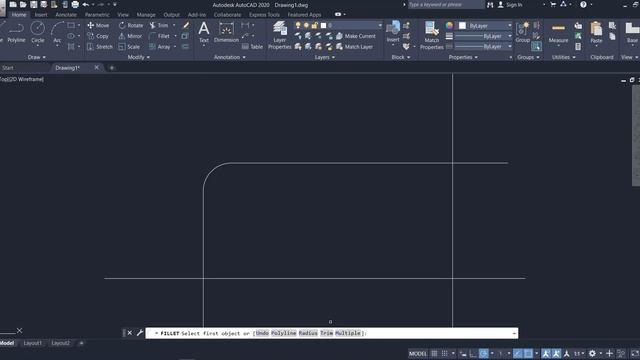
Task: Click Match Properties tool
Action: point(431,35)
